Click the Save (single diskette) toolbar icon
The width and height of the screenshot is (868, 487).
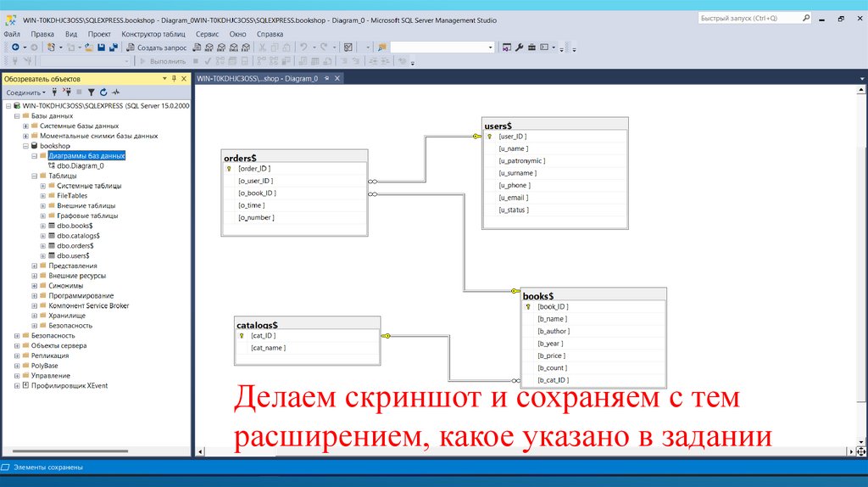click(x=102, y=48)
